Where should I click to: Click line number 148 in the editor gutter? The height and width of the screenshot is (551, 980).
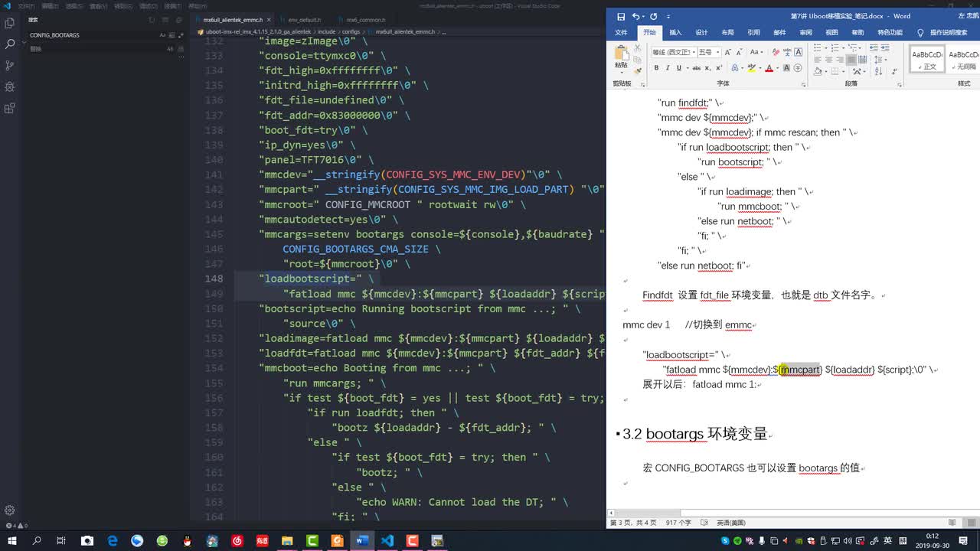tap(214, 279)
